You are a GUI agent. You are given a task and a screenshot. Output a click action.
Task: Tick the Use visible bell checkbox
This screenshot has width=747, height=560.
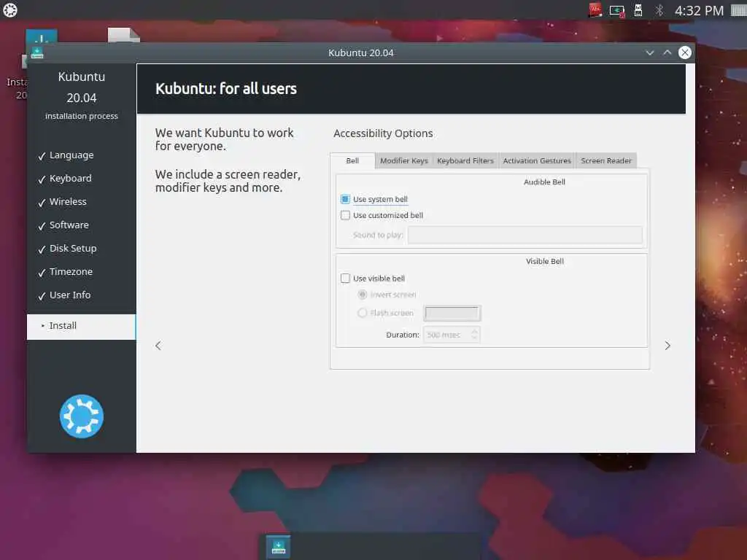(x=345, y=278)
